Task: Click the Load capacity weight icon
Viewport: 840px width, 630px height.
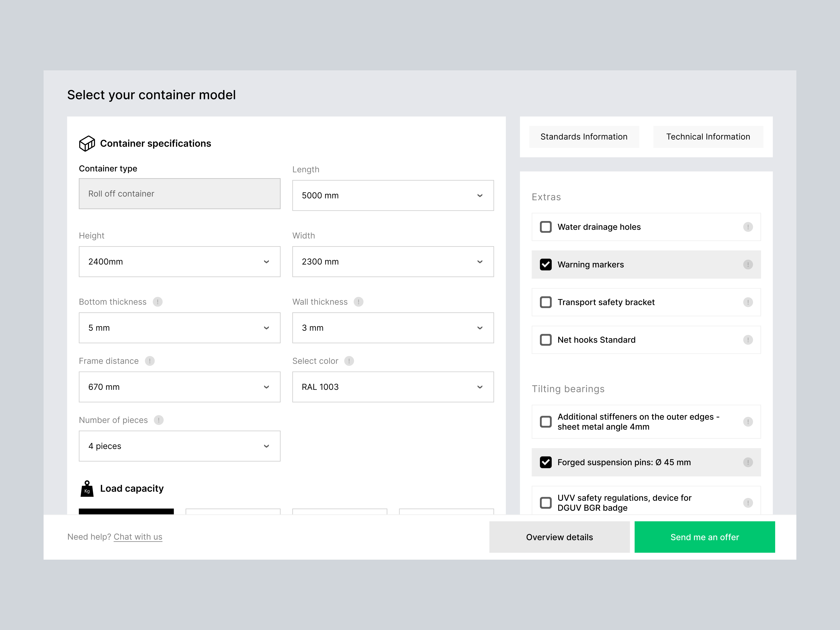Action: (87, 489)
